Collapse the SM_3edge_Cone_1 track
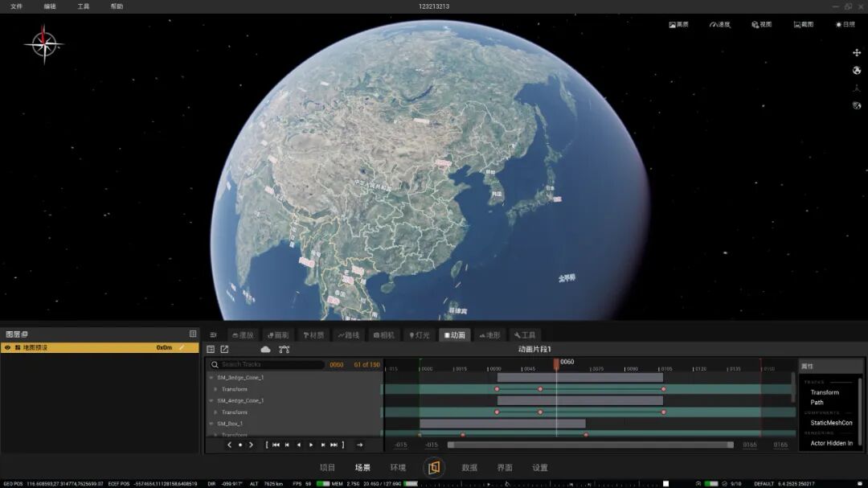This screenshot has width=868, height=488. coord(211,378)
